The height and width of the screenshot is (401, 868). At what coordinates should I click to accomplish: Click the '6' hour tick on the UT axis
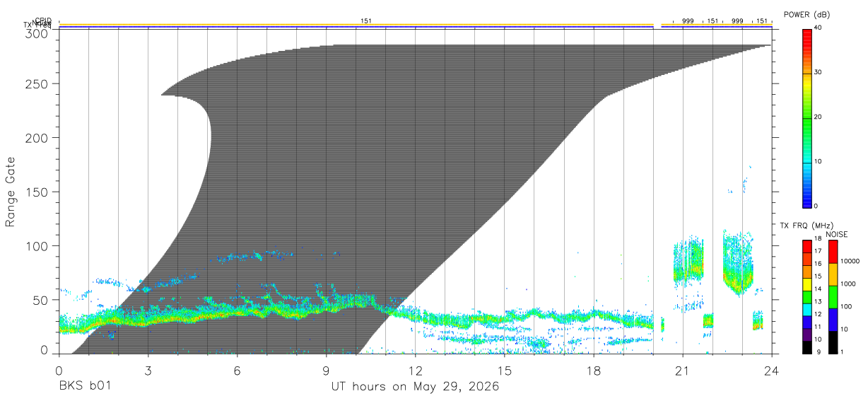coord(237,371)
